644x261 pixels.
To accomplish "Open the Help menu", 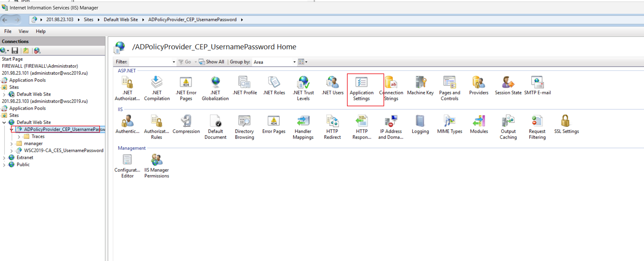I will pos(41,31).
